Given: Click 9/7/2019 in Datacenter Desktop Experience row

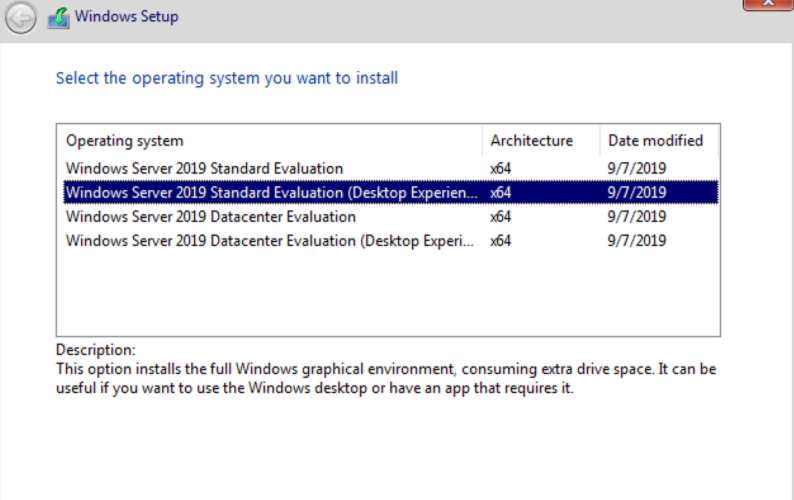Looking at the screenshot, I should (637, 241).
